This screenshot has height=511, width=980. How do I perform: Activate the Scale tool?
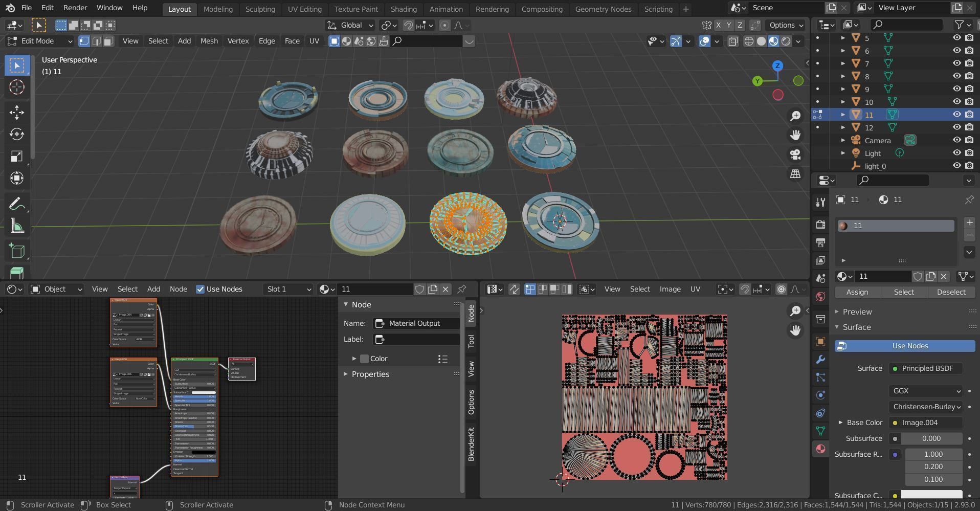(17, 156)
